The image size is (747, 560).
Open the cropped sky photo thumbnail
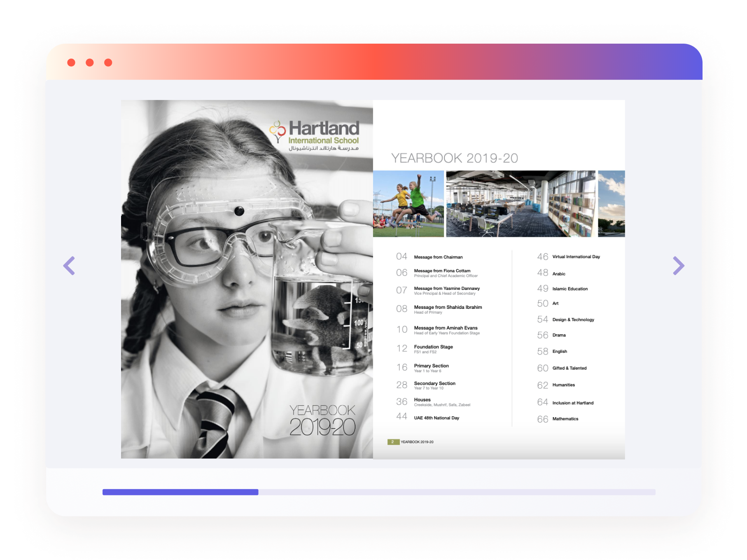pyautogui.click(x=612, y=204)
